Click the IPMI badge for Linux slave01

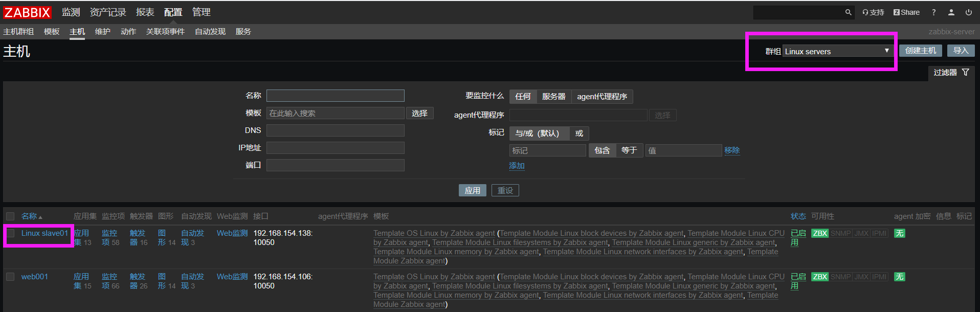(879, 233)
